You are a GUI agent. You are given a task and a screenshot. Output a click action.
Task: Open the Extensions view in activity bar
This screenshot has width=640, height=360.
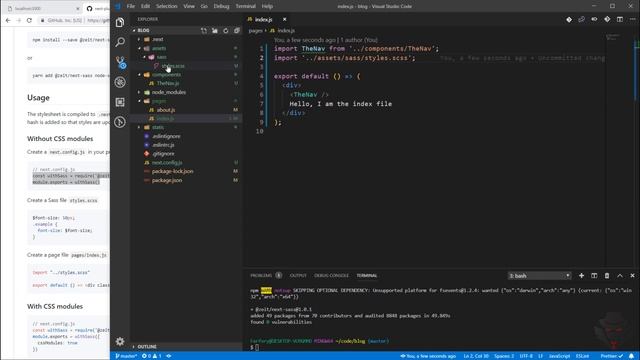120,102
